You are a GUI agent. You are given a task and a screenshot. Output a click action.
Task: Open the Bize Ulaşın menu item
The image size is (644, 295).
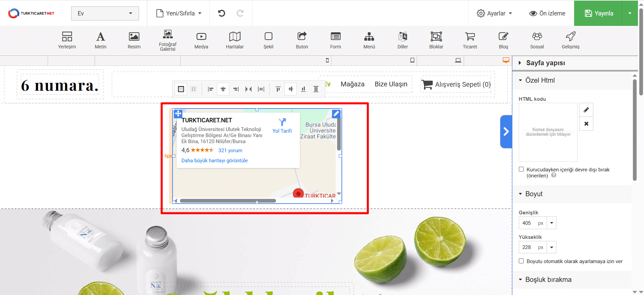tap(391, 84)
